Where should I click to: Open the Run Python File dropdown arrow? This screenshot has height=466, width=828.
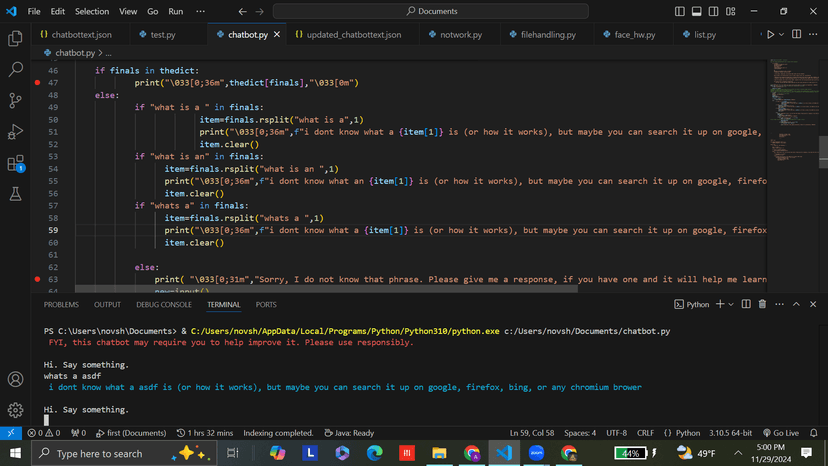[782, 35]
